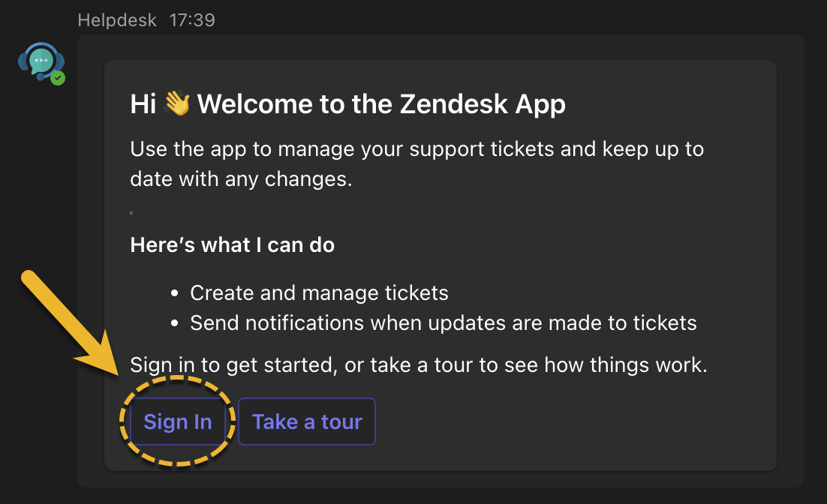The height and width of the screenshot is (504, 827).
Task: Click the Helpdesk chat bubbles avatar icon
Action: pos(41,64)
